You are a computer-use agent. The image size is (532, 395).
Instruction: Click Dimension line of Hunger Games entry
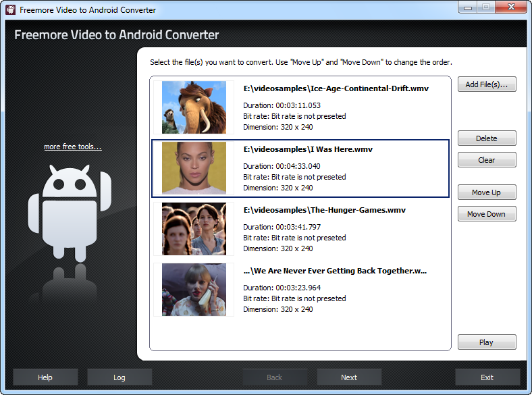(x=278, y=248)
